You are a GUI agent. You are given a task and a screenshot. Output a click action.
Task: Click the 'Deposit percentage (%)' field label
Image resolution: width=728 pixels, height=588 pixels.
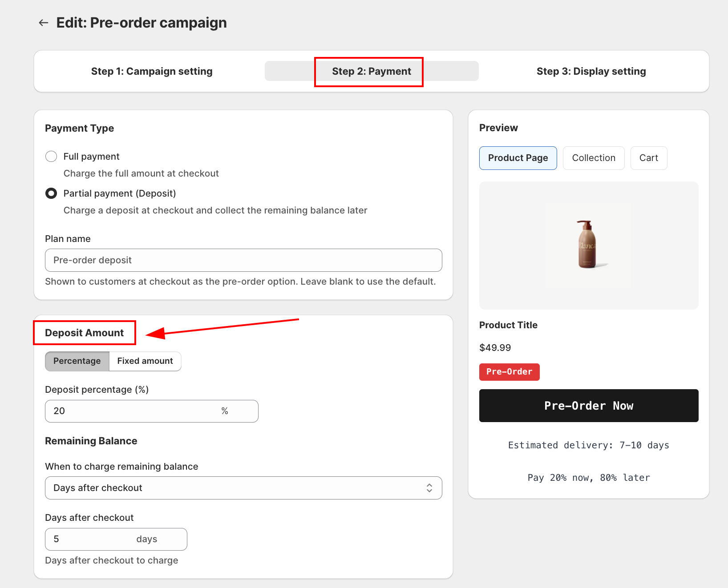[97, 390]
